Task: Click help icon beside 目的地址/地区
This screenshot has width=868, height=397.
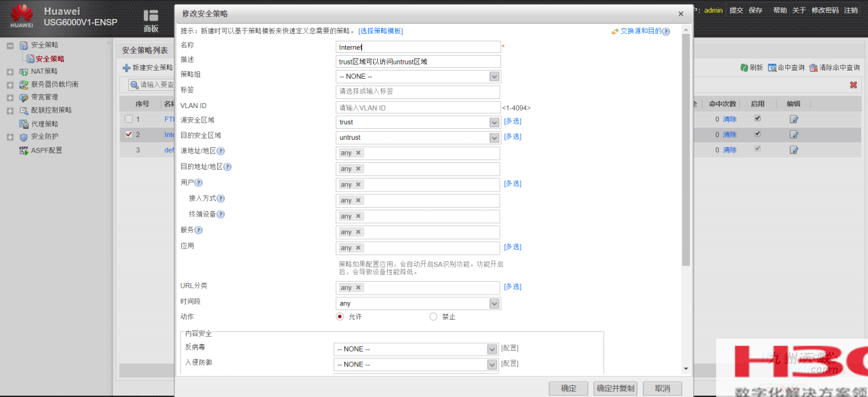Action: (x=228, y=167)
